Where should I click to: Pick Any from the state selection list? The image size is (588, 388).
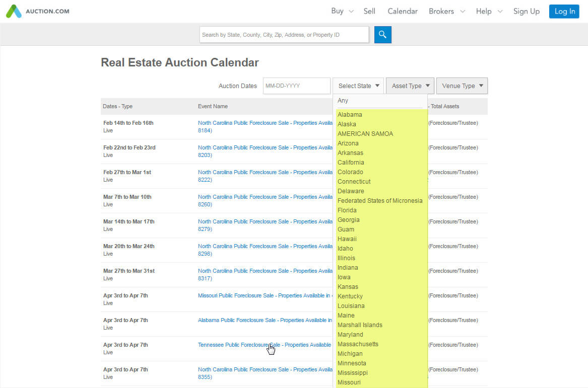[x=343, y=100]
